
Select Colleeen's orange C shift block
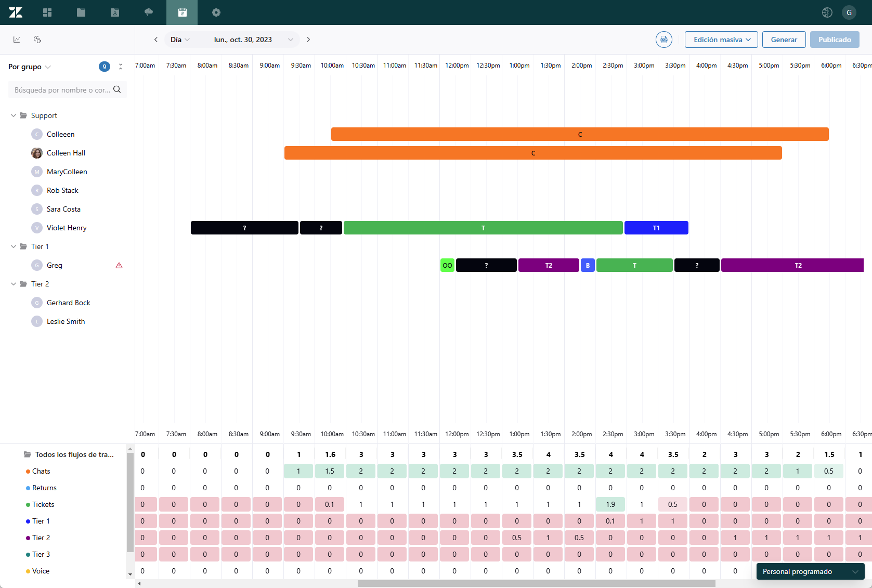pos(580,134)
